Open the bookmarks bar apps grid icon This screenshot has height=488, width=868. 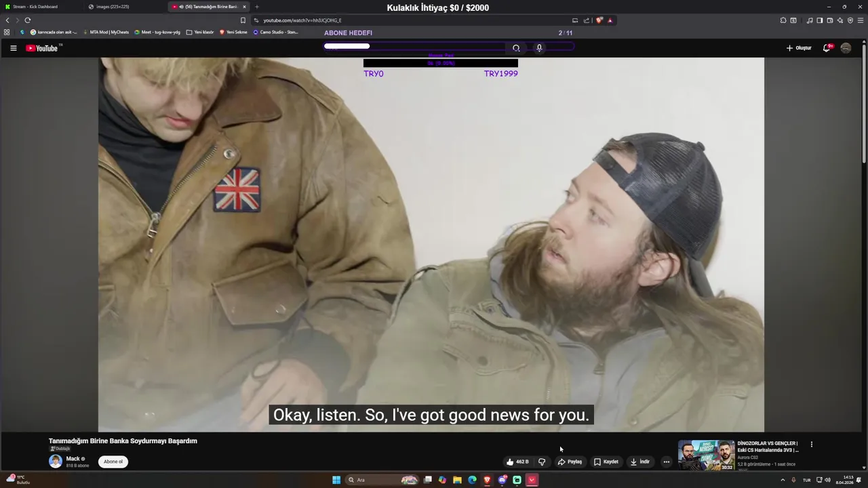7,32
